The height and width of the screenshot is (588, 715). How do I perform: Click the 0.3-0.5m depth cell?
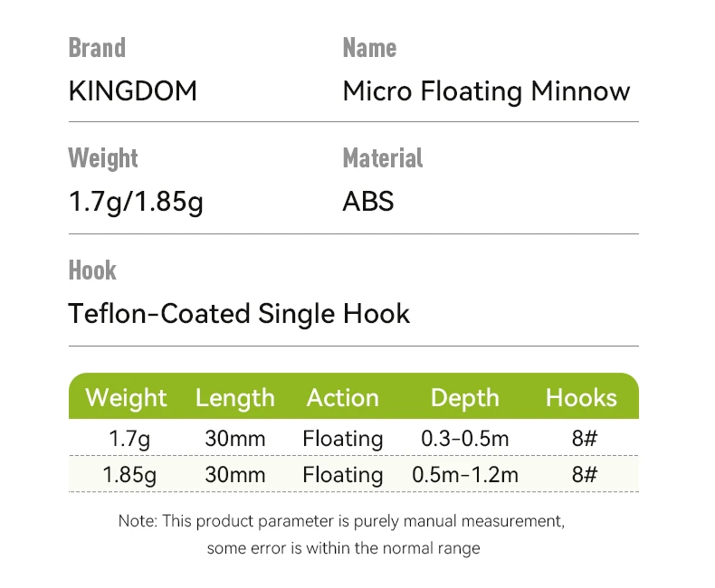point(465,440)
